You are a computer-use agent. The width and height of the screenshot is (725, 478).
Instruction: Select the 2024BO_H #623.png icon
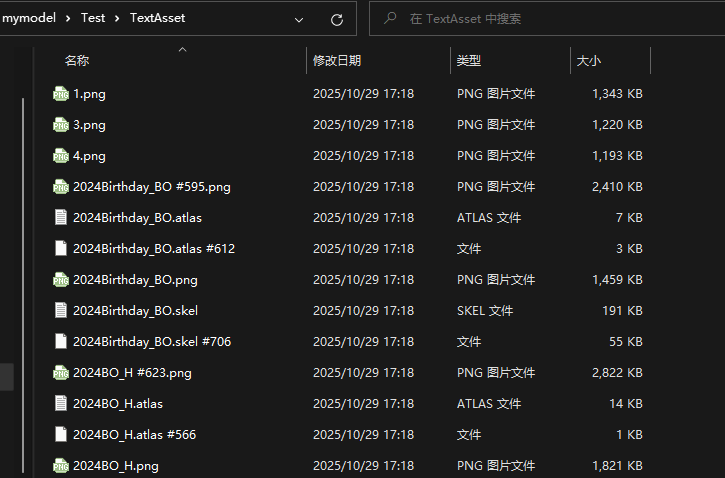click(61, 373)
